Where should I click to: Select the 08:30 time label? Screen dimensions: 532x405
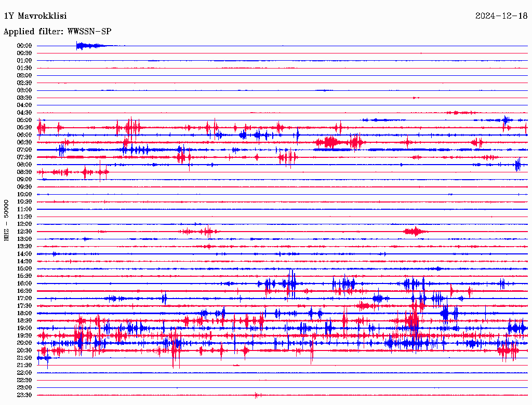click(x=24, y=172)
